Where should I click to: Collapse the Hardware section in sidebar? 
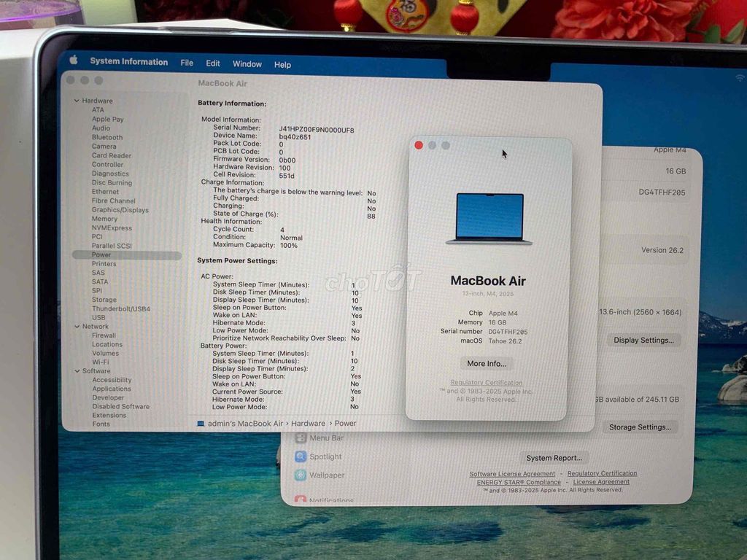(x=77, y=101)
